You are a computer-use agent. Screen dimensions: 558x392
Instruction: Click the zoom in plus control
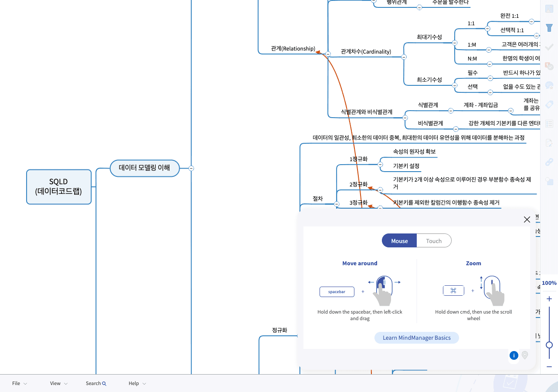pyautogui.click(x=549, y=299)
